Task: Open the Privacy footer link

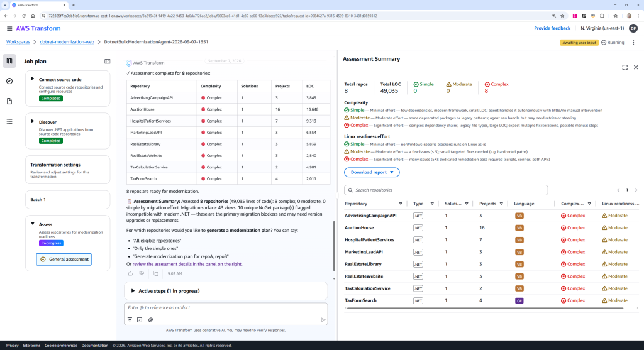Action: pyautogui.click(x=13, y=346)
